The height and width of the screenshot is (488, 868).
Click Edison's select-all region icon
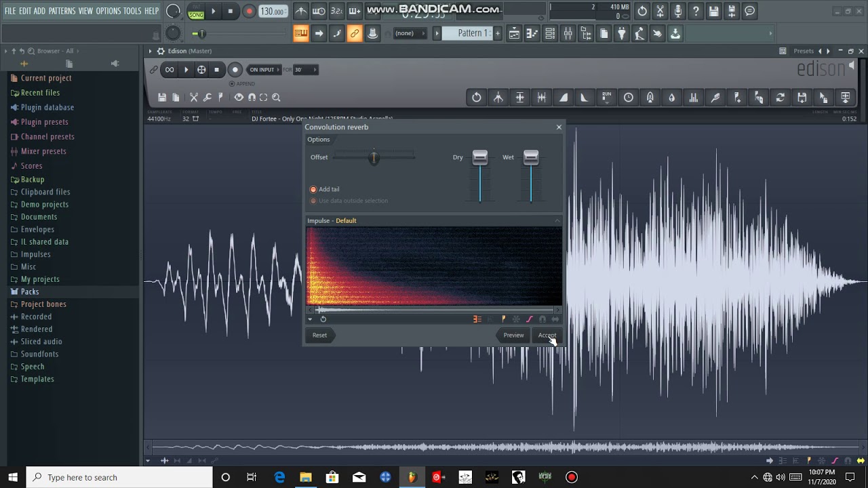[264, 98]
